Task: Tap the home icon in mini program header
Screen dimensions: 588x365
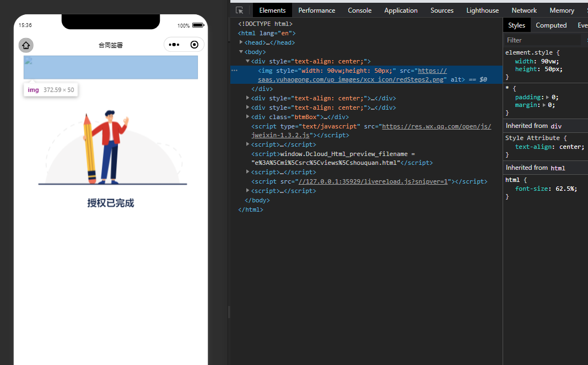Action: 26,45
